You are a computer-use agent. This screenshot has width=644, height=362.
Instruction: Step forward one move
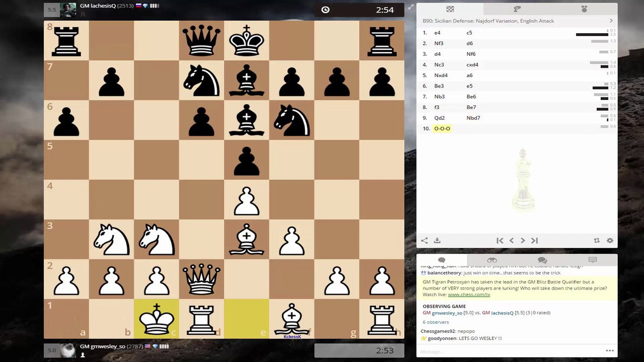pos(523,241)
